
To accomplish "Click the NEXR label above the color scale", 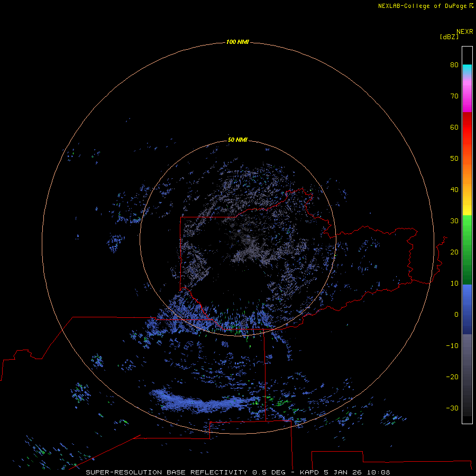I will pyautogui.click(x=465, y=32).
